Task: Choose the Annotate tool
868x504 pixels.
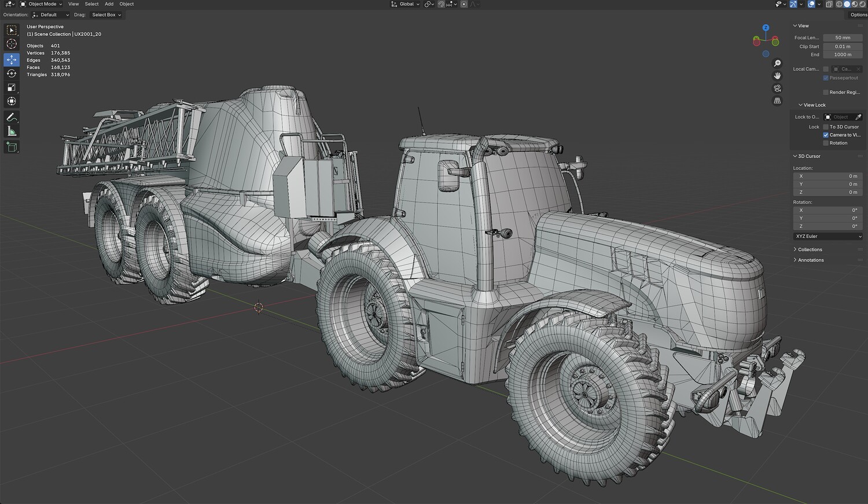Action: [x=12, y=117]
